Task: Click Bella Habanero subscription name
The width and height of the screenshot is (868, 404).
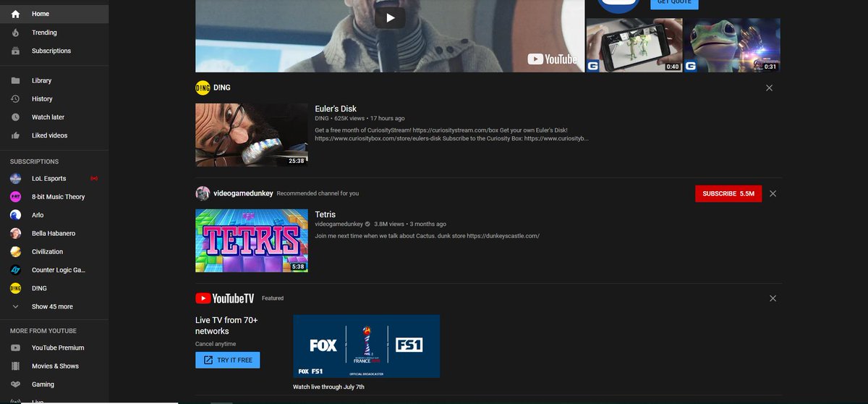Action: pos(54,233)
